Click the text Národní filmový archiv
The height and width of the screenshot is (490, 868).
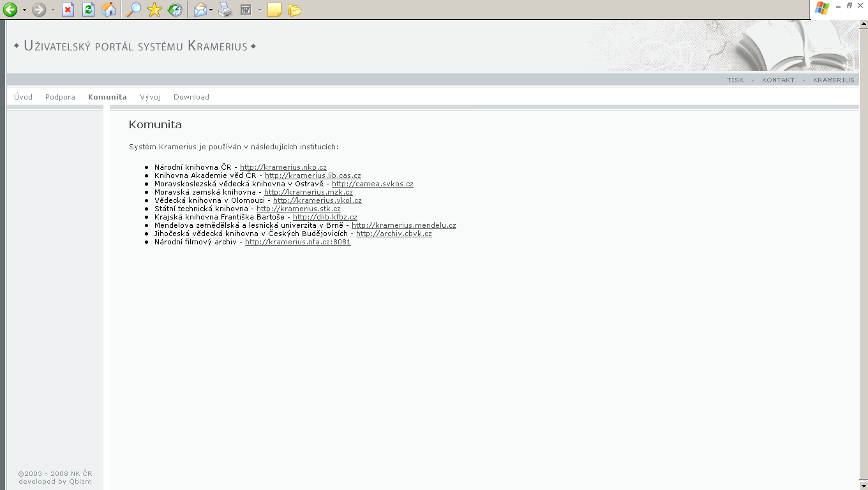[195, 242]
